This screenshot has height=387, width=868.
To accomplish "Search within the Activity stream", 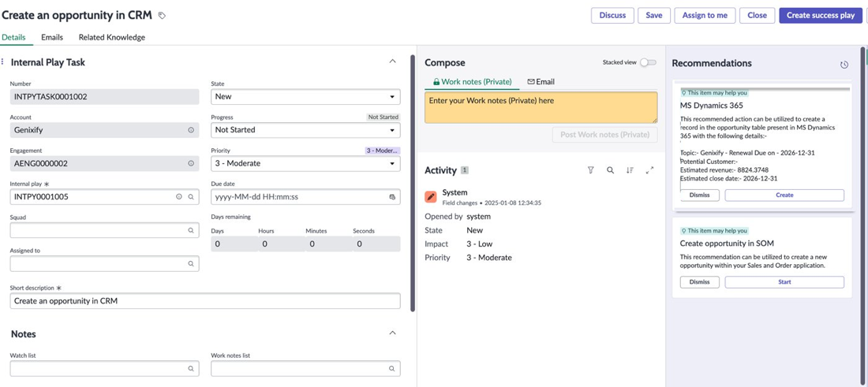I will coord(610,170).
